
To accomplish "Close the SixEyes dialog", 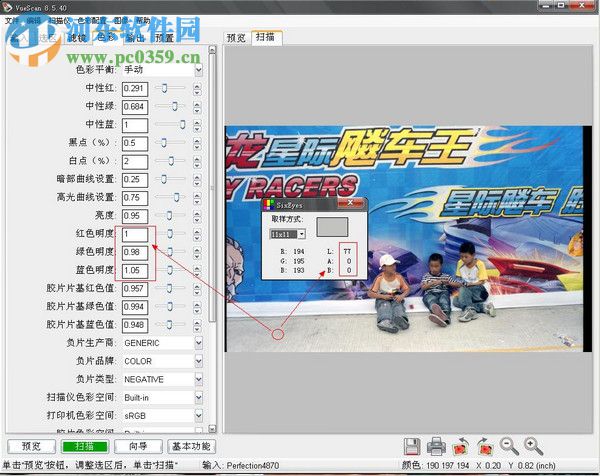I will (x=349, y=203).
